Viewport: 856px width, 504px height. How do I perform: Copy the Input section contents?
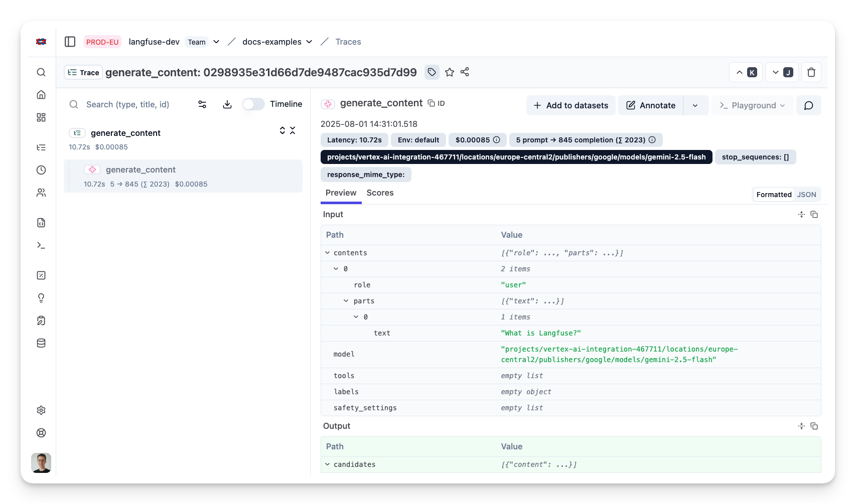coord(814,215)
